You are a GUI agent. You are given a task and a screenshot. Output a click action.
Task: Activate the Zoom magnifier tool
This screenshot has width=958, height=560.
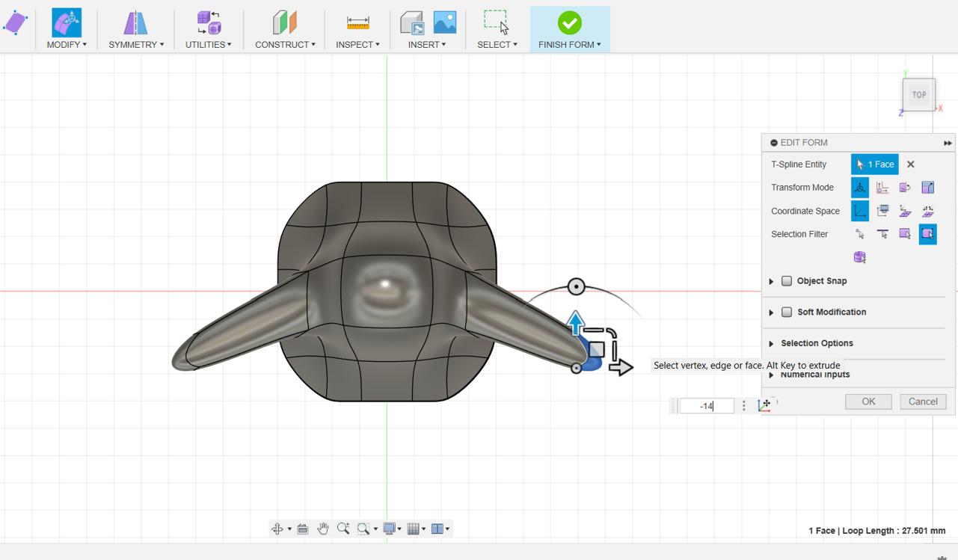343,529
